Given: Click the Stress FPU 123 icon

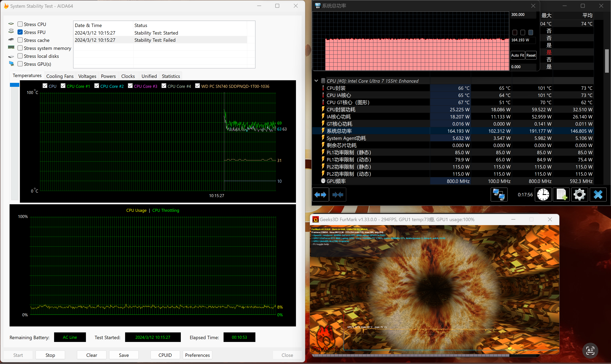Looking at the screenshot, I should pos(11,31).
